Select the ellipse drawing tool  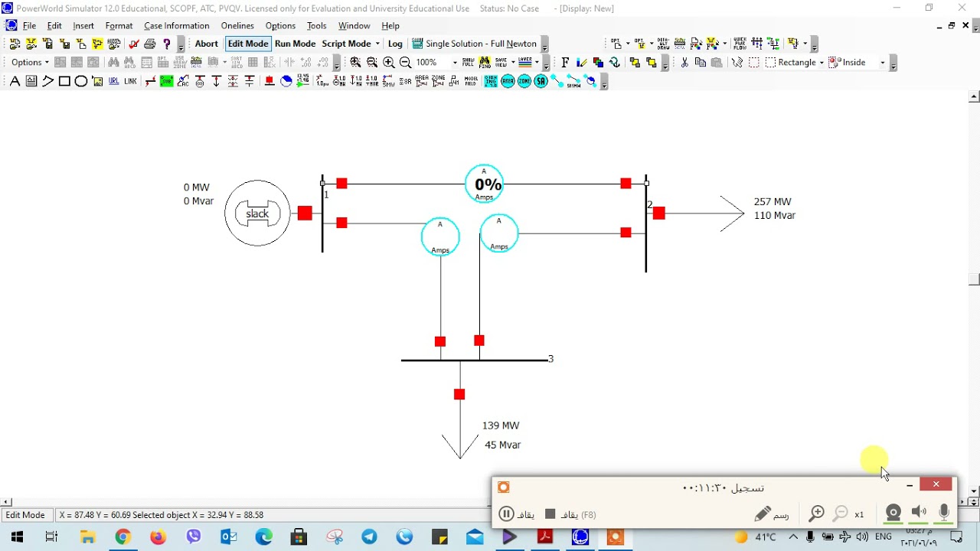pyautogui.click(x=80, y=81)
